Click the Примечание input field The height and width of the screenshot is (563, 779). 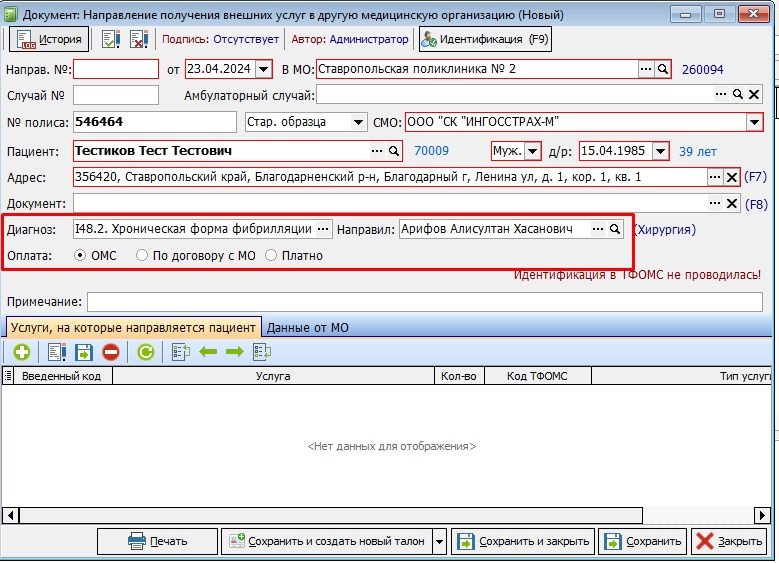click(425, 302)
